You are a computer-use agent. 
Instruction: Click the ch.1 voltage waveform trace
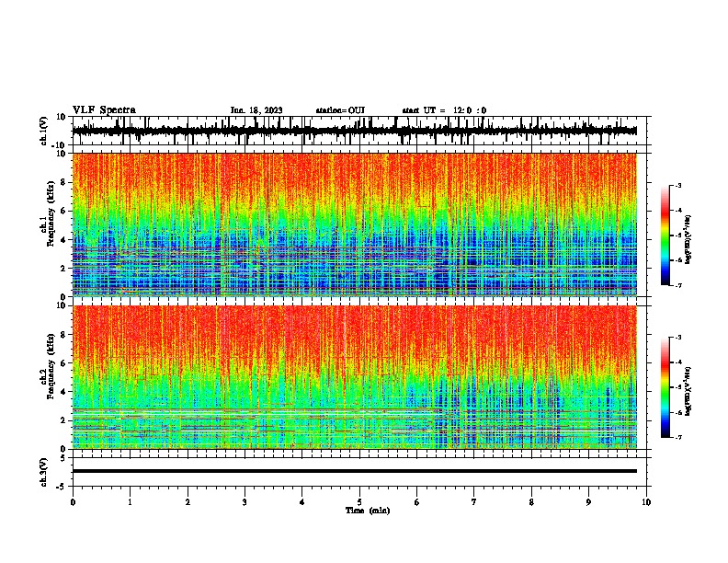[354, 131]
